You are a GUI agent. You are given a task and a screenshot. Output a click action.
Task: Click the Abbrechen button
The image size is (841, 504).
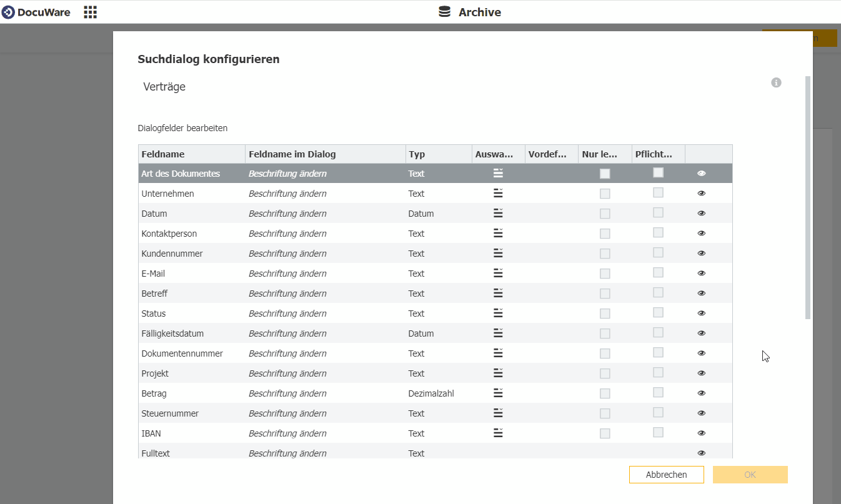[x=666, y=475]
